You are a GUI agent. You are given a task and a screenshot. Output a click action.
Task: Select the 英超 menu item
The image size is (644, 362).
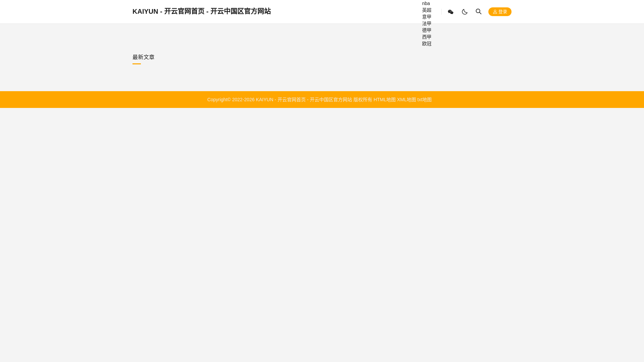coord(427,10)
